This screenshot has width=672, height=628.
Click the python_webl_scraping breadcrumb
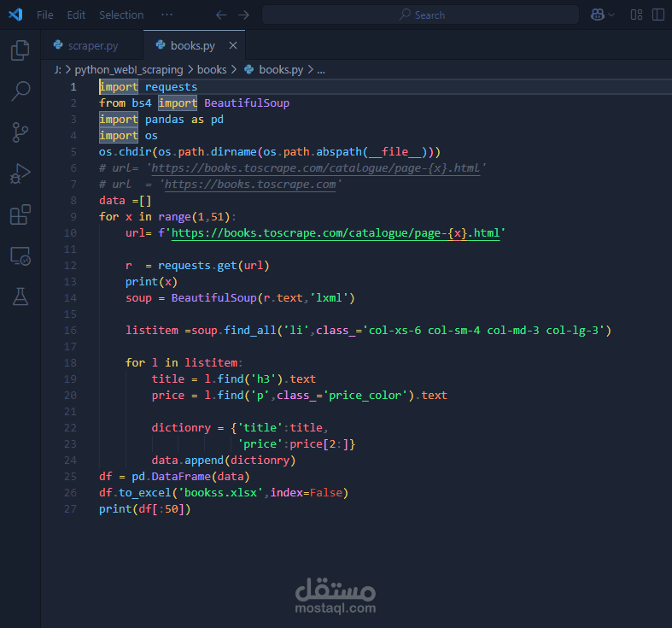click(129, 69)
